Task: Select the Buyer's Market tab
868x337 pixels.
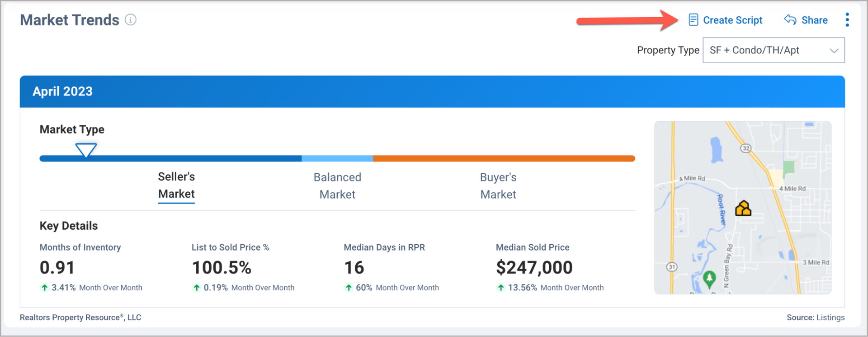Action: point(498,186)
